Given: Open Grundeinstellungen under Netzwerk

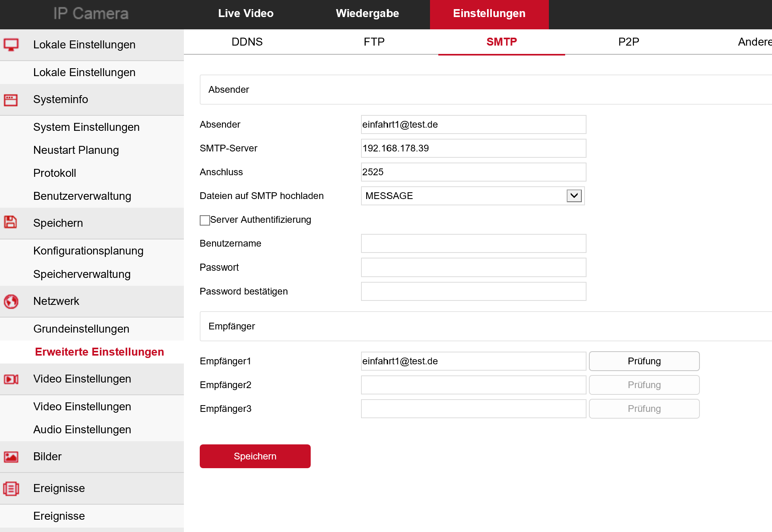Looking at the screenshot, I should (81, 329).
